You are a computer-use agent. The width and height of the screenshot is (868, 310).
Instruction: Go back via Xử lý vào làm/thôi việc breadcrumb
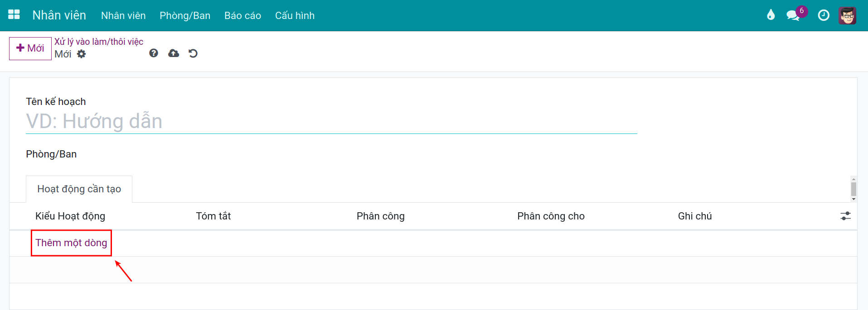pos(99,42)
